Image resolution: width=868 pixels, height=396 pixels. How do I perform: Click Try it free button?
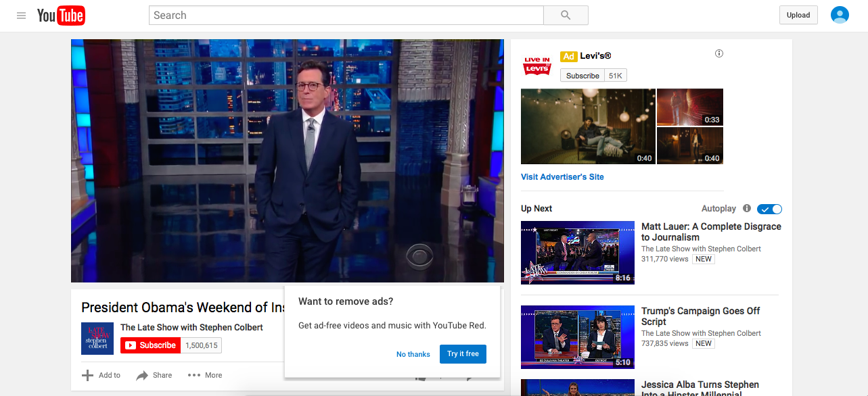463,354
